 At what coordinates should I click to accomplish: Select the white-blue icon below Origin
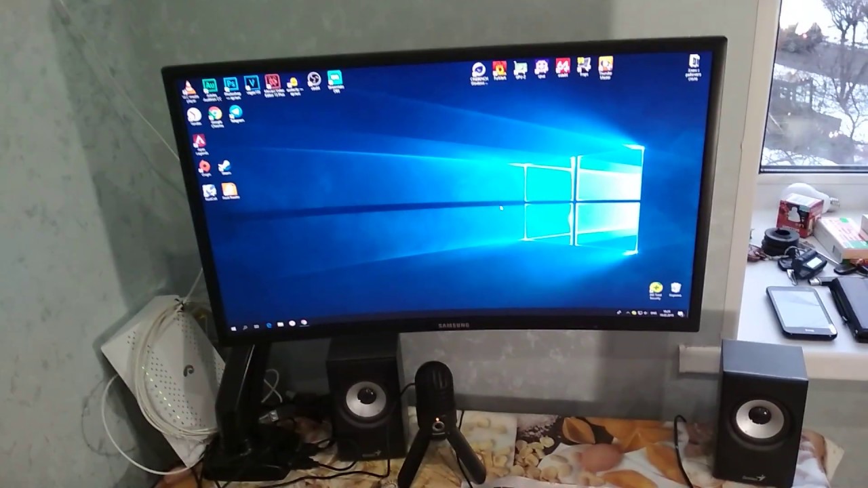[x=210, y=191]
